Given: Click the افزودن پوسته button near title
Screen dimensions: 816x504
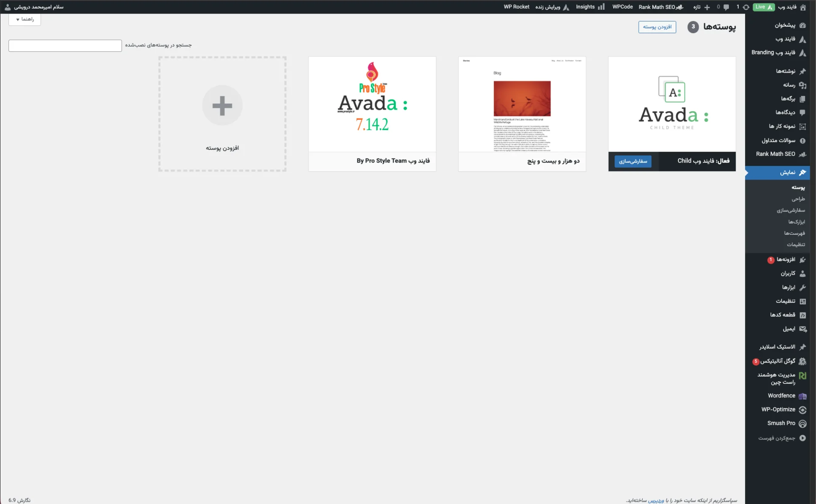Looking at the screenshot, I should pyautogui.click(x=657, y=27).
